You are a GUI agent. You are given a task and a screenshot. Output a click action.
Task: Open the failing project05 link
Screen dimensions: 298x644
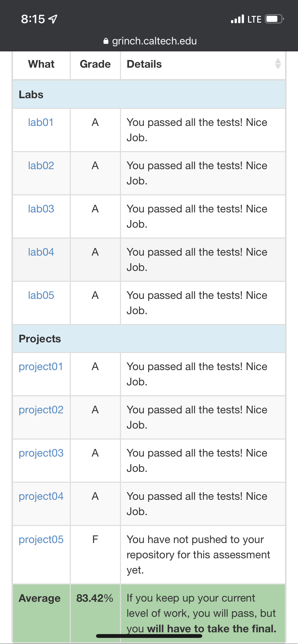pyautogui.click(x=41, y=539)
